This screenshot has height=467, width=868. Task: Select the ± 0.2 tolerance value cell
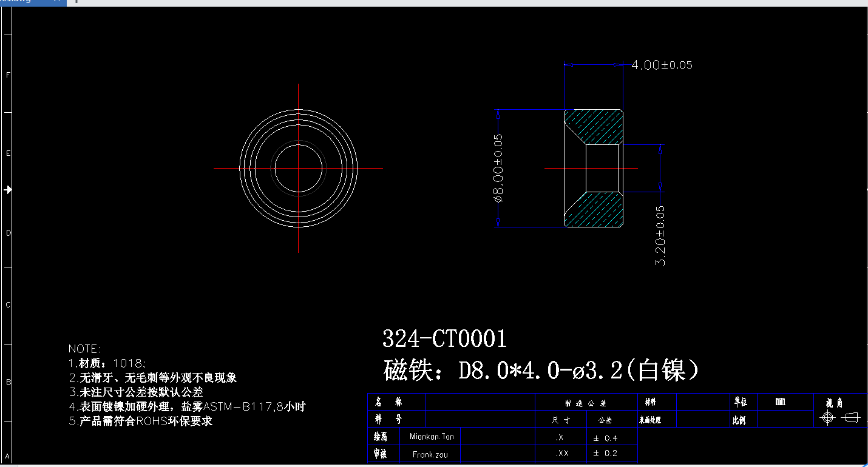tap(605, 454)
